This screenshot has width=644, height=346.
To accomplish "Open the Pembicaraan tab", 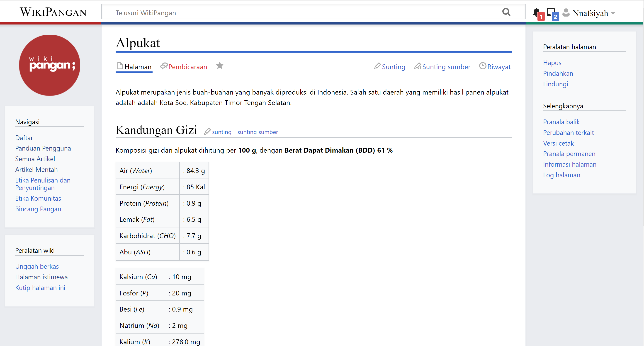I will [x=187, y=67].
